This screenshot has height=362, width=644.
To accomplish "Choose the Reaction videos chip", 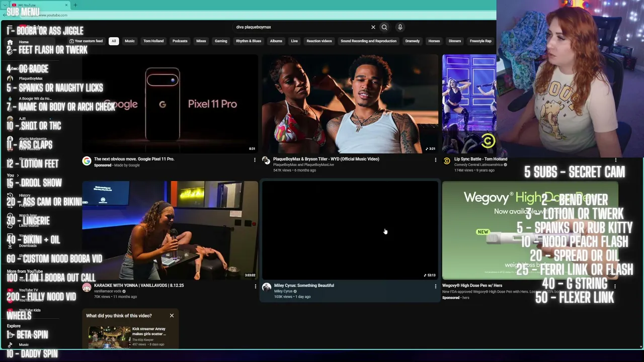I will 319,41.
